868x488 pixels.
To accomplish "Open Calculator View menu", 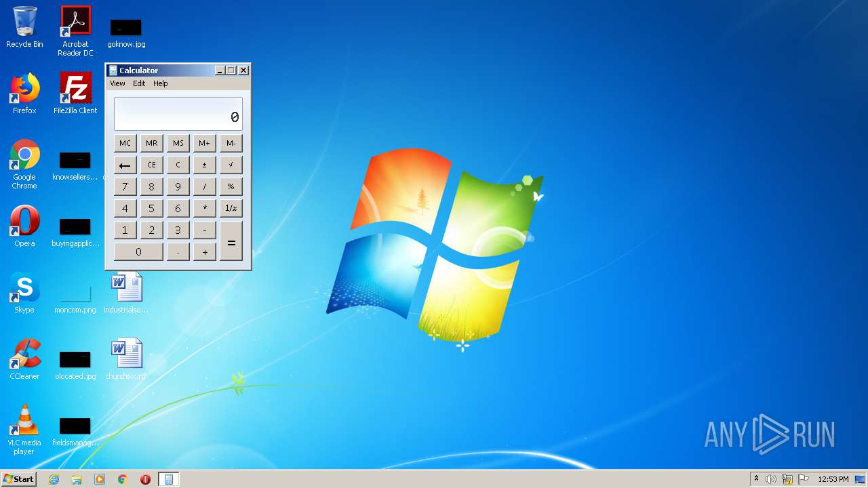I will (x=117, y=83).
